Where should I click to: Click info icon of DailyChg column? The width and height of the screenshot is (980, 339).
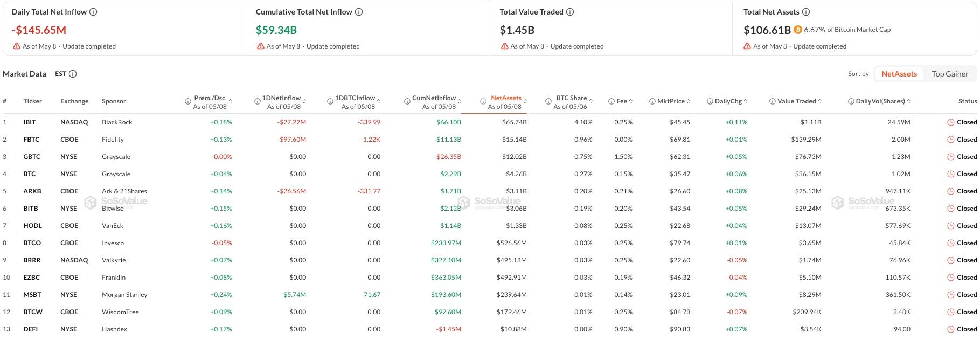(710, 101)
